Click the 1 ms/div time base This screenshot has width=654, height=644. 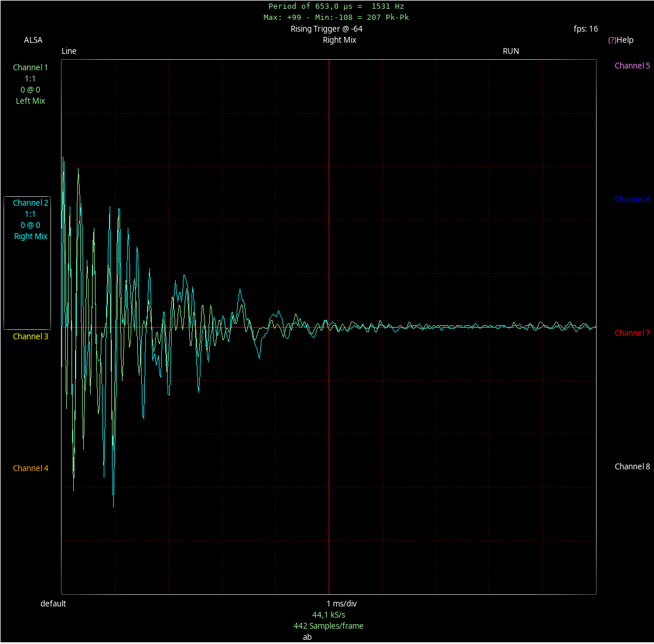pos(341,604)
